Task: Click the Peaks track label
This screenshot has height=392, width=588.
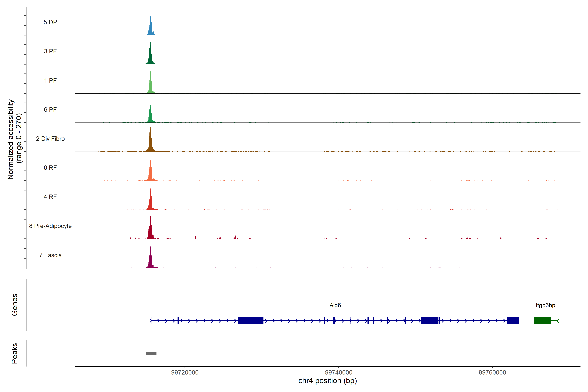Action: click(15, 353)
